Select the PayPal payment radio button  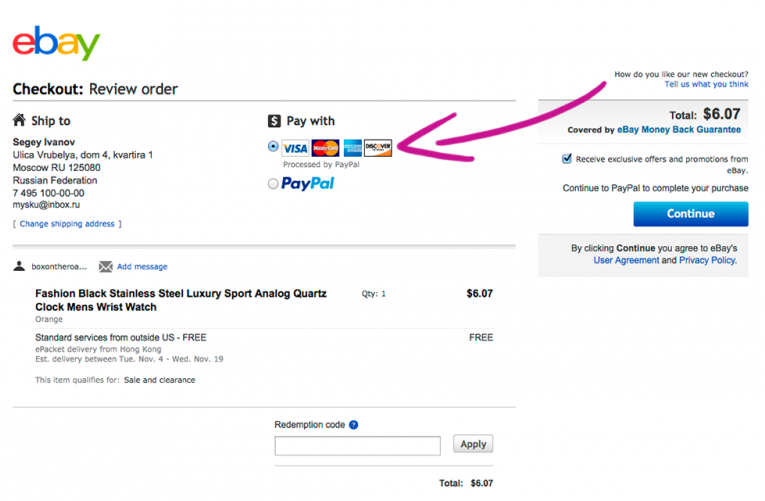[273, 183]
